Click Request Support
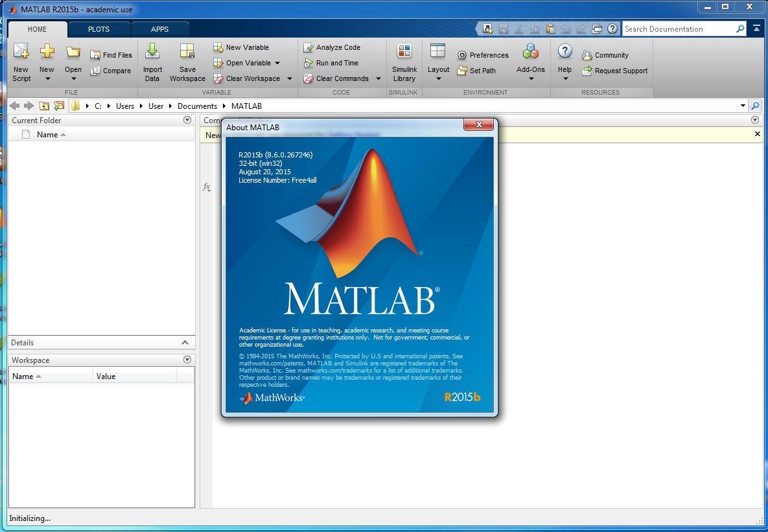The image size is (768, 532). pyautogui.click(x=614, y=71)
